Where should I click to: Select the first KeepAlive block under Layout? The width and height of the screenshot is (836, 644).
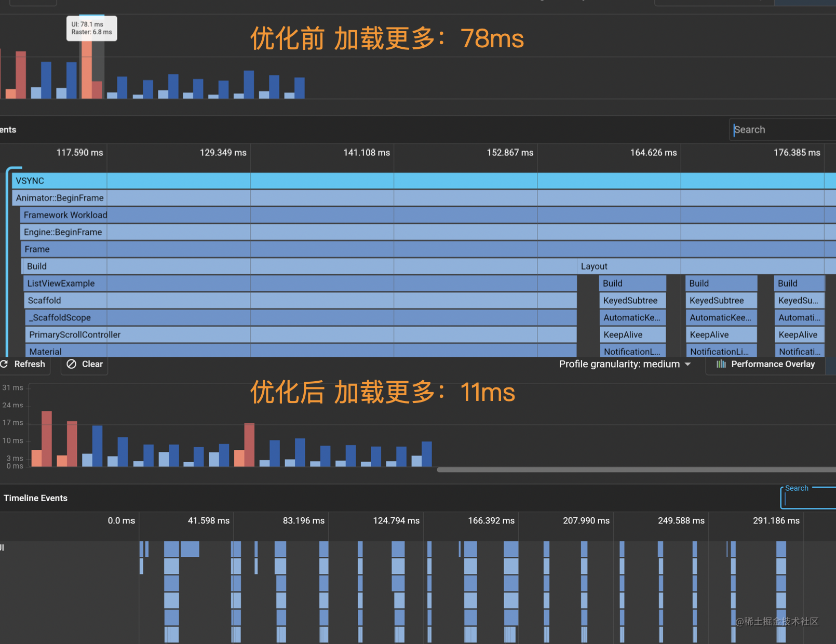[x=633, y=335]
